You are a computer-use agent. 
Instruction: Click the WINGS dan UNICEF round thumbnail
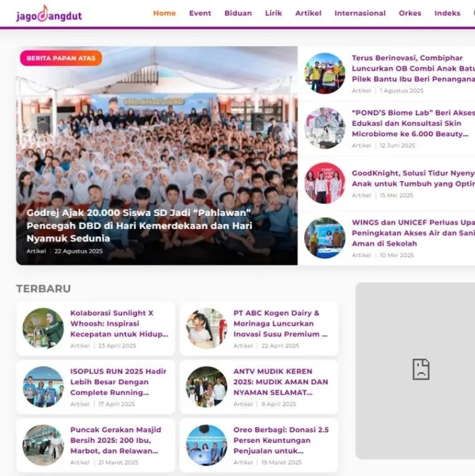(325, 238)
